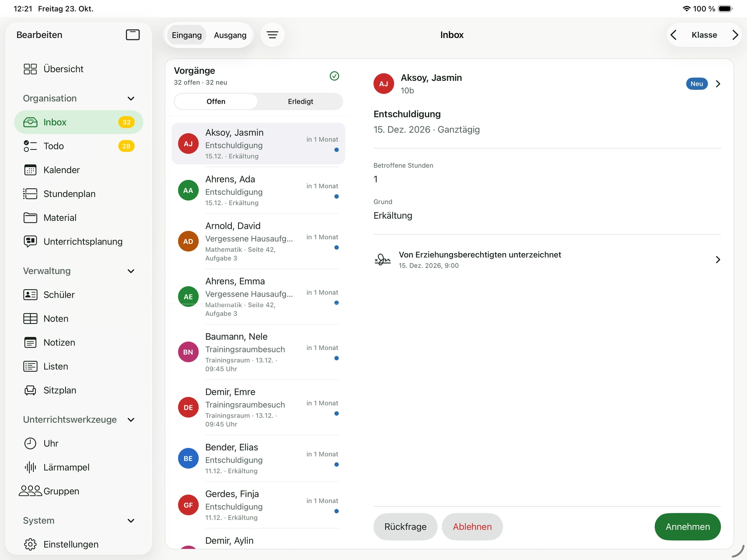Open Listen
Viewport: 747px width, 560px height.
[79, 366]
